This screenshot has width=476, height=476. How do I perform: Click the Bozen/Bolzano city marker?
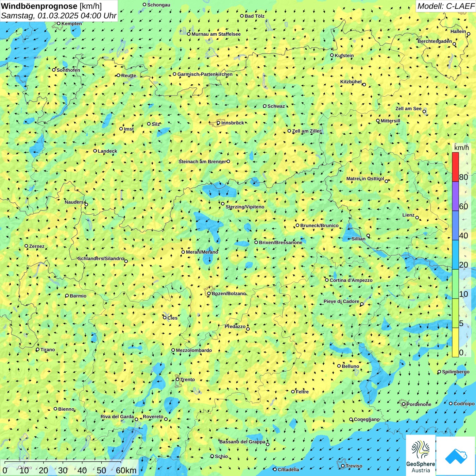(209, 293)
